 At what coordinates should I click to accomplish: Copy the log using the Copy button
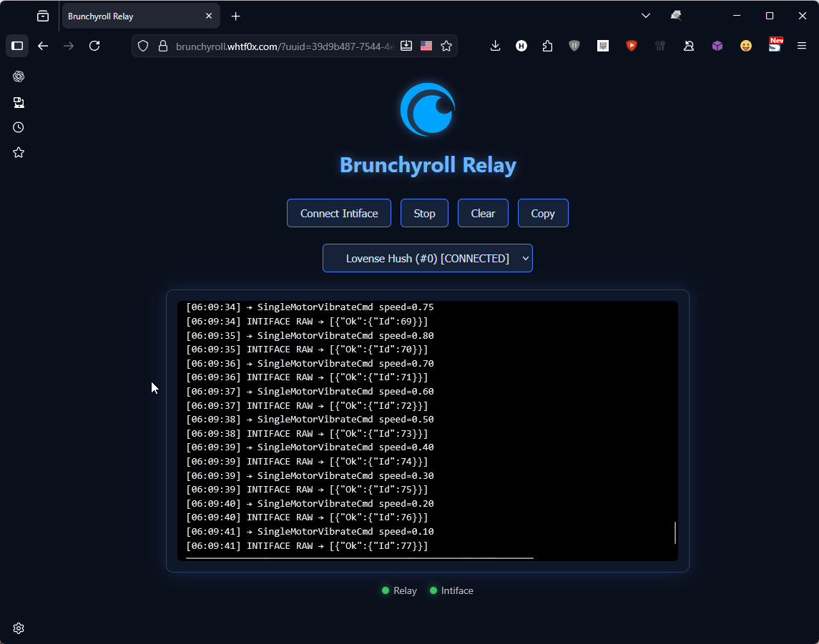coord(543,213)
